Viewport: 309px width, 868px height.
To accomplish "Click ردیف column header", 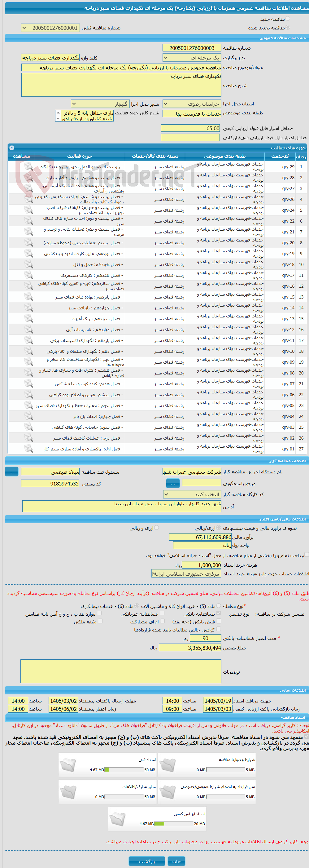I will point(301,156).
